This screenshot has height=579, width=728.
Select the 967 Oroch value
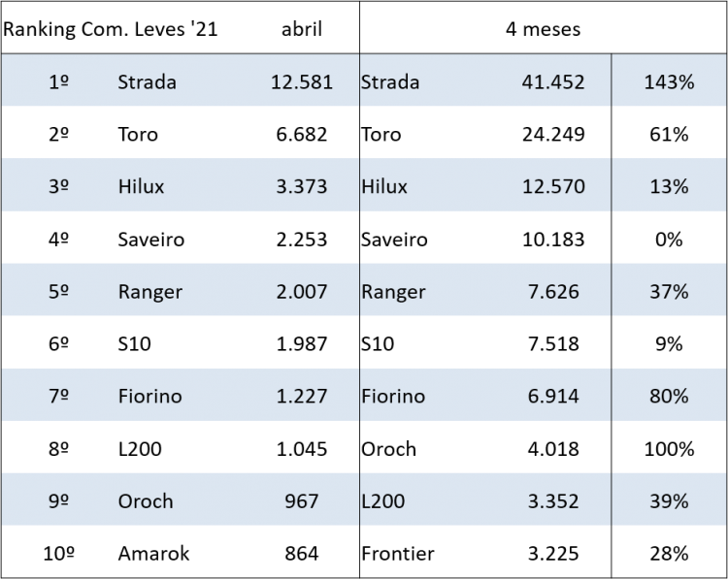coord(302,501)
